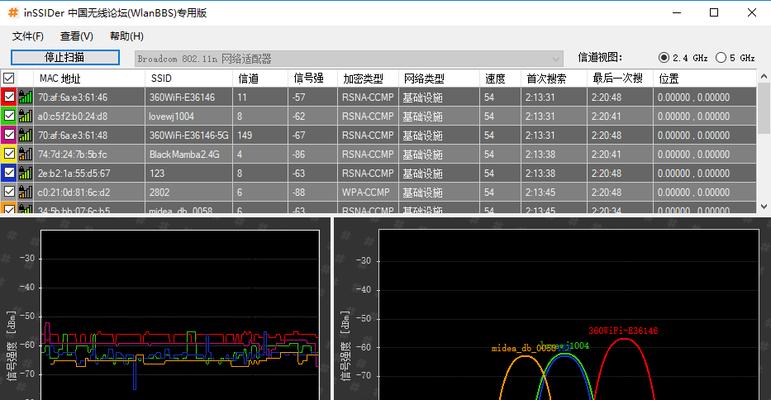Screen dimensions: 771x400
Task: Click the 停止扫描 button
Action: pyautogui.click(x=65, y=58)
